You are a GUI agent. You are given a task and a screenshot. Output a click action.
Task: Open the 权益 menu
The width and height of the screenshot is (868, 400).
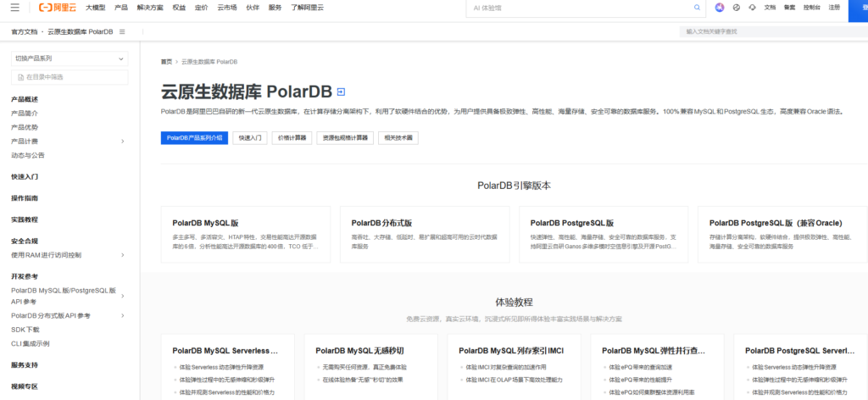pos(179,8)
